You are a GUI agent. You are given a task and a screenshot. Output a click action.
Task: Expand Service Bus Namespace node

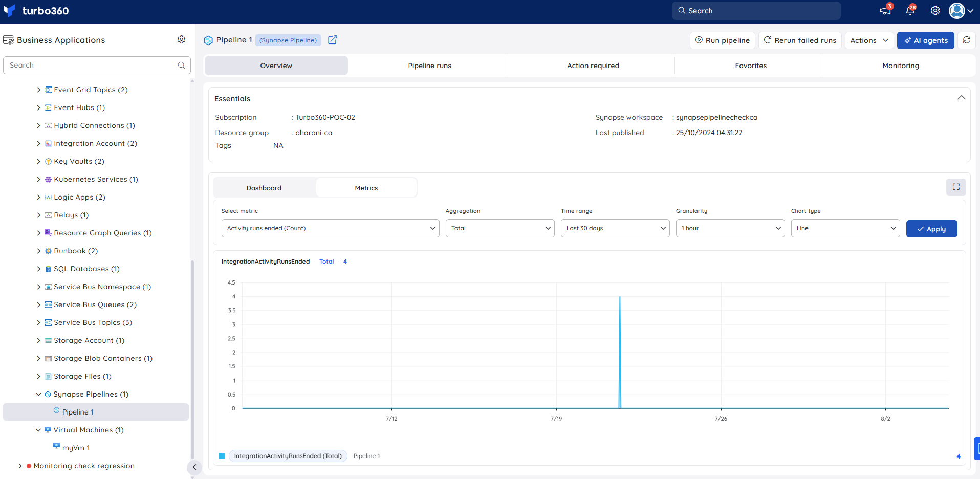[x=38, y=287]
